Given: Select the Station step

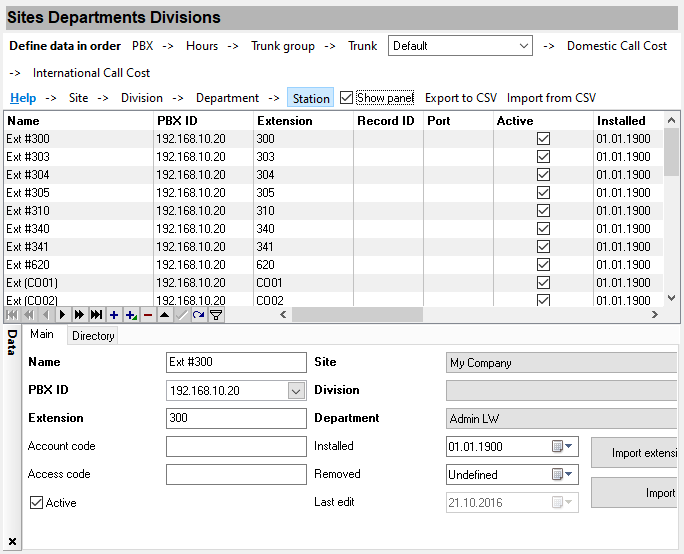Looking at the screenshot, I should (x=311, y=98).
